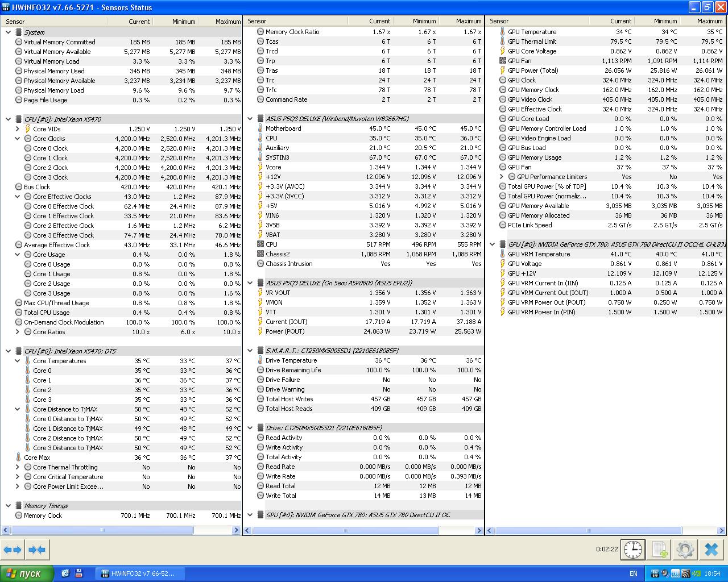
Task: Expand the GPU Performance Limiters node
Action: pyautogui.click(x=502, y=177)
